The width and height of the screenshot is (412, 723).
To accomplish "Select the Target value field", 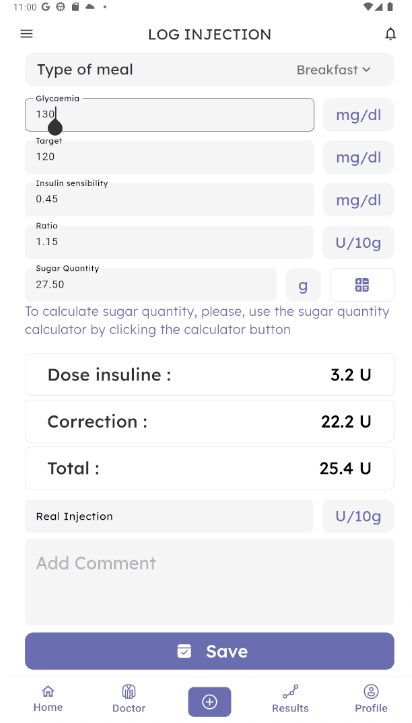I will [x=170, y=157].
